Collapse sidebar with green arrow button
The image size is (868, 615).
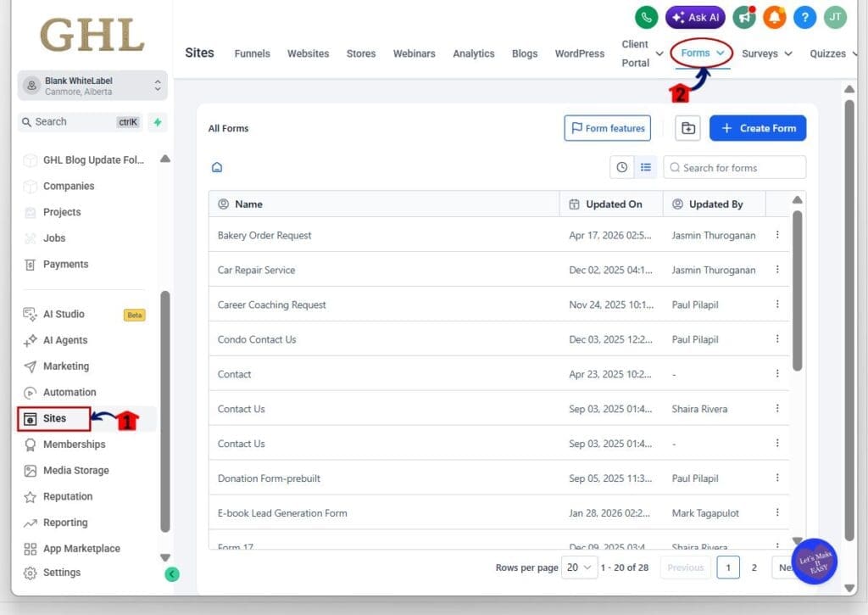[172, 574]
